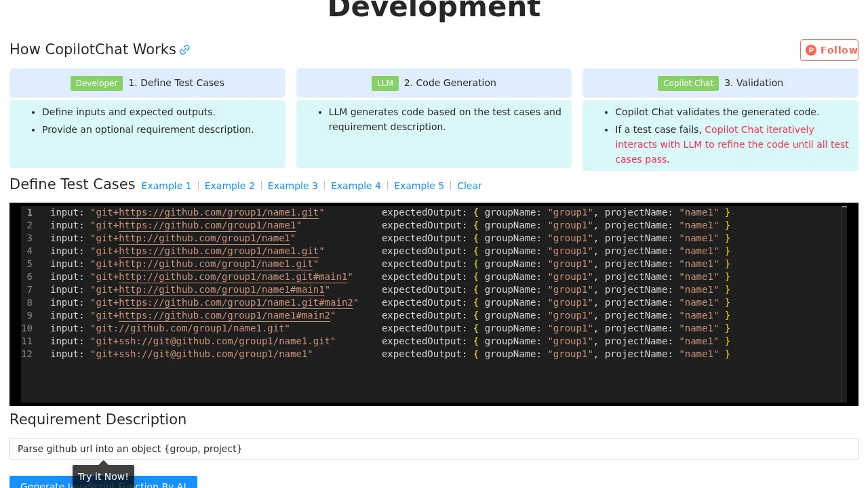Click the Copilot Chat badge in Validation header

pos(688,83)
